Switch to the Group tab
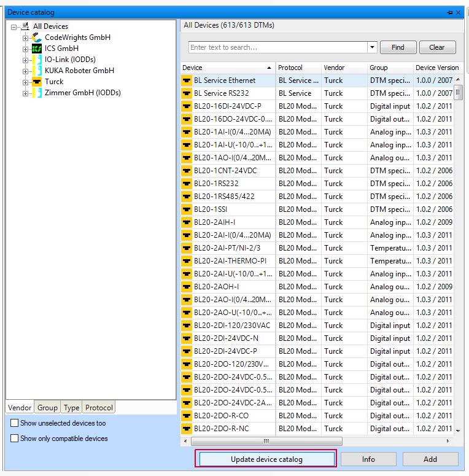 (x=47, y=407)
